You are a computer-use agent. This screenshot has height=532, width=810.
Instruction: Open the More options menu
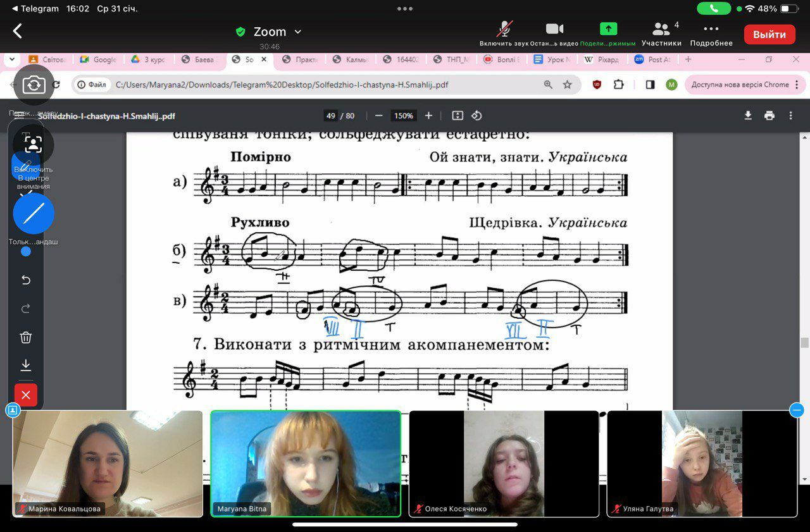[711, 34]
